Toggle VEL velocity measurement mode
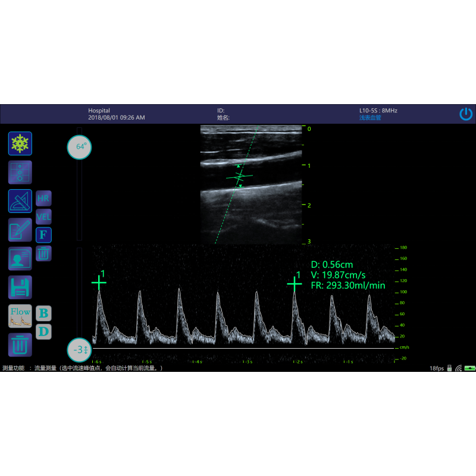This screenshot has width=476, height=476. click(x=43, y=216)
